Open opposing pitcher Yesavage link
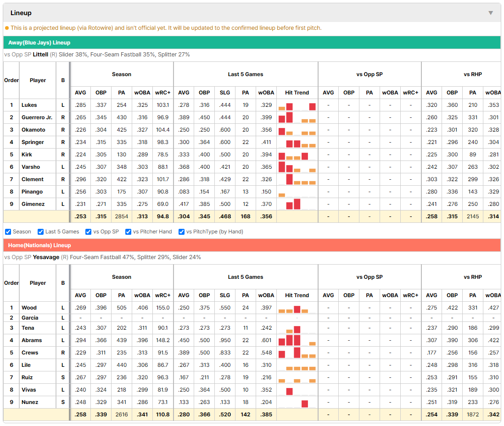The width and height of the screenshot is (504, 426). click(46, 257)
